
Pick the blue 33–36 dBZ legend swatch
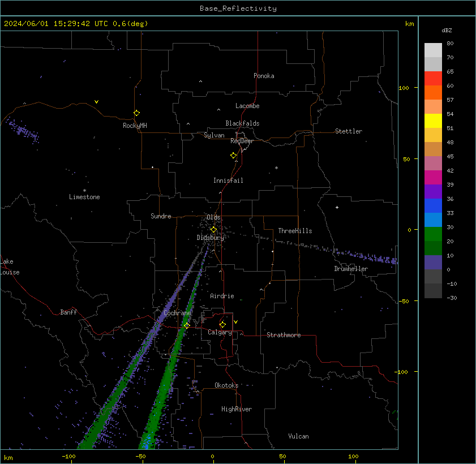(x=433, y=206)
